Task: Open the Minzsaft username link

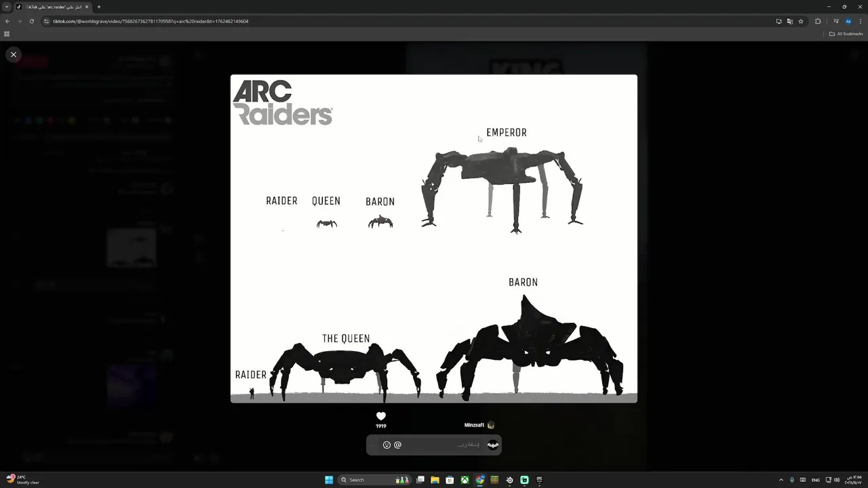Action: 474,425
